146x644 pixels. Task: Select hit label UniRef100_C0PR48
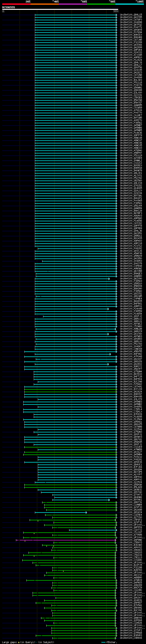[x=131, y=266]
